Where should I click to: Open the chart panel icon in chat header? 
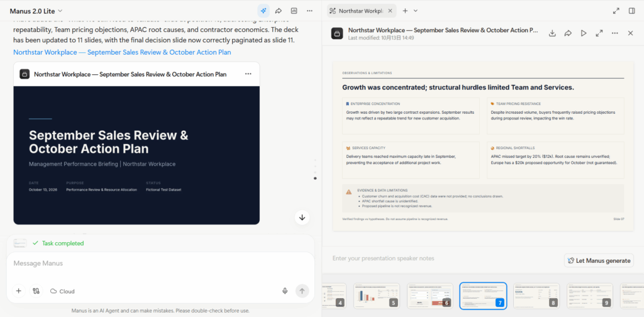pos(294,11)
